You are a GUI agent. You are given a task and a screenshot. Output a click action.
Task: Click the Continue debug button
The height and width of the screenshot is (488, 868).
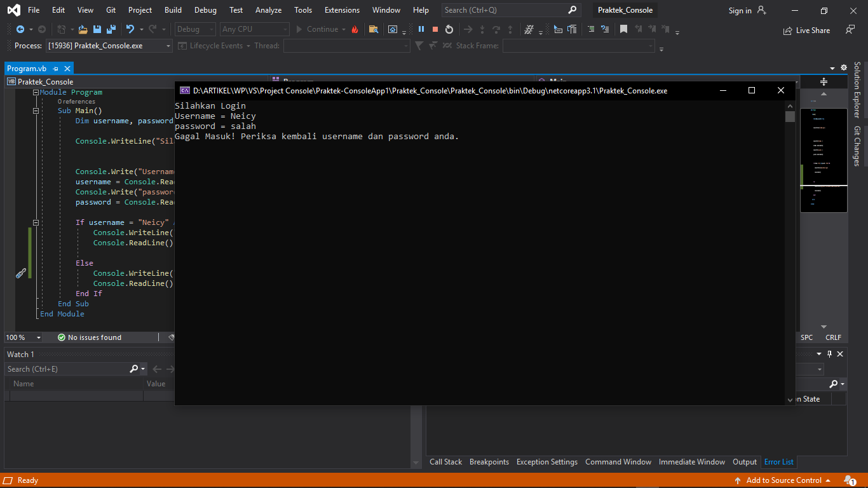point(321,29)
